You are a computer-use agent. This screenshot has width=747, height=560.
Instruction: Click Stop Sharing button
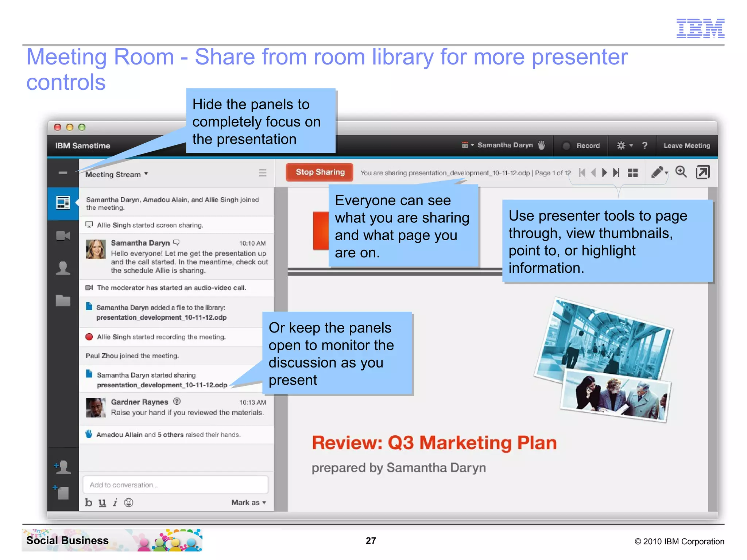point(320,172)
